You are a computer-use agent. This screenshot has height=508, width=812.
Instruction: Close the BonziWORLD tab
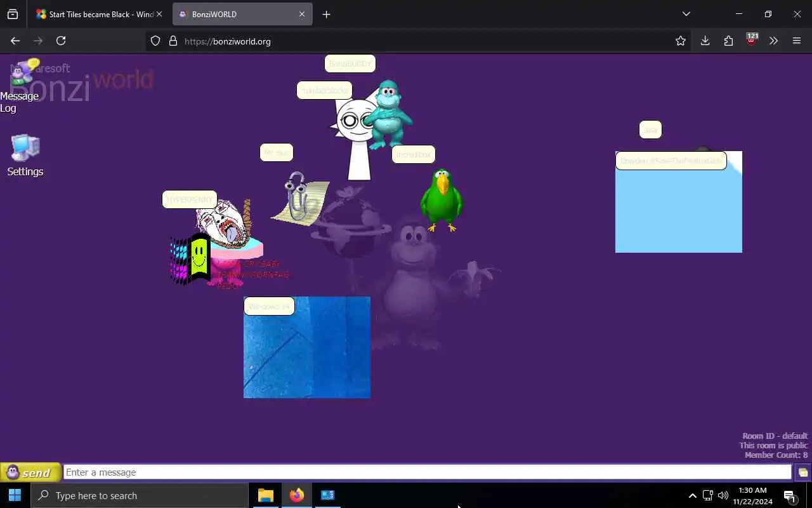302,14
